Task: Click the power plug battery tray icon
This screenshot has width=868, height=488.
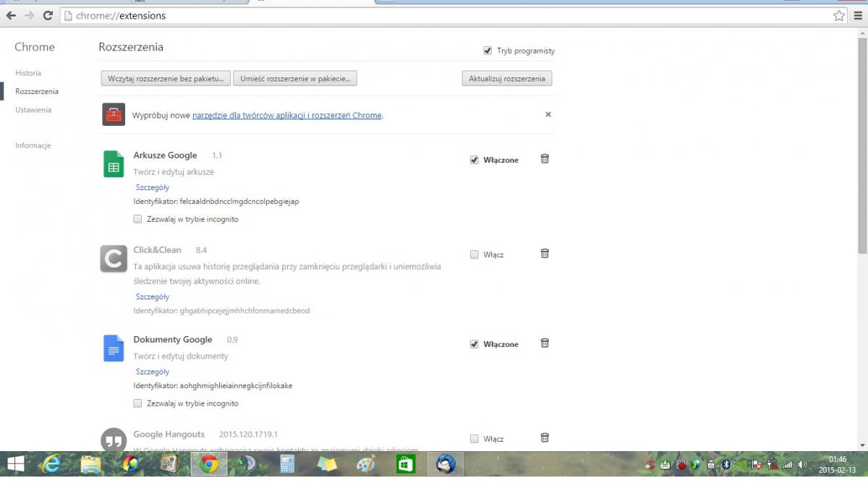Action: tap(773, 464)
